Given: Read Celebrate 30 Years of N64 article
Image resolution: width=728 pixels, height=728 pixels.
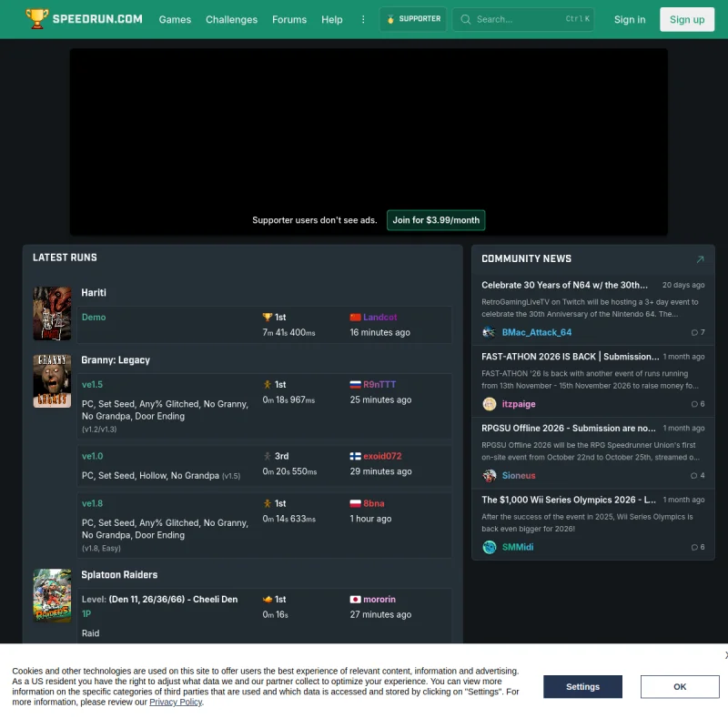Looking at the screenshot, I should [564, 285].
